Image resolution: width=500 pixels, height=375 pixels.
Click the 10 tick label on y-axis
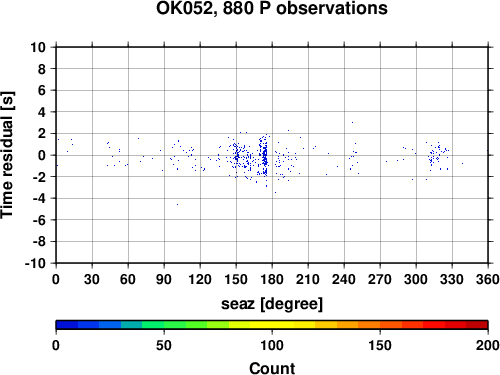(38, 47)
